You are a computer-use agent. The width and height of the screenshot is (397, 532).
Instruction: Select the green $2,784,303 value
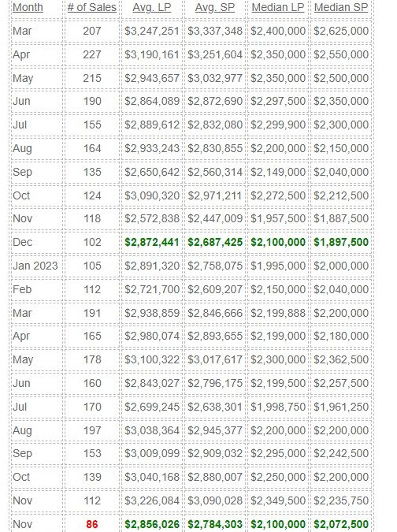click(215, 524)
